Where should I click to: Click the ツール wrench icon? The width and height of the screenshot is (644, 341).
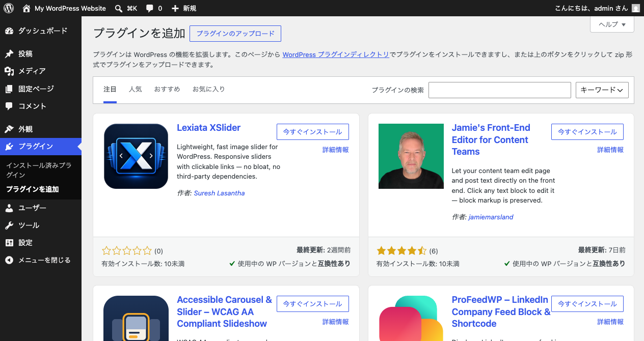(x=9, y=225)
